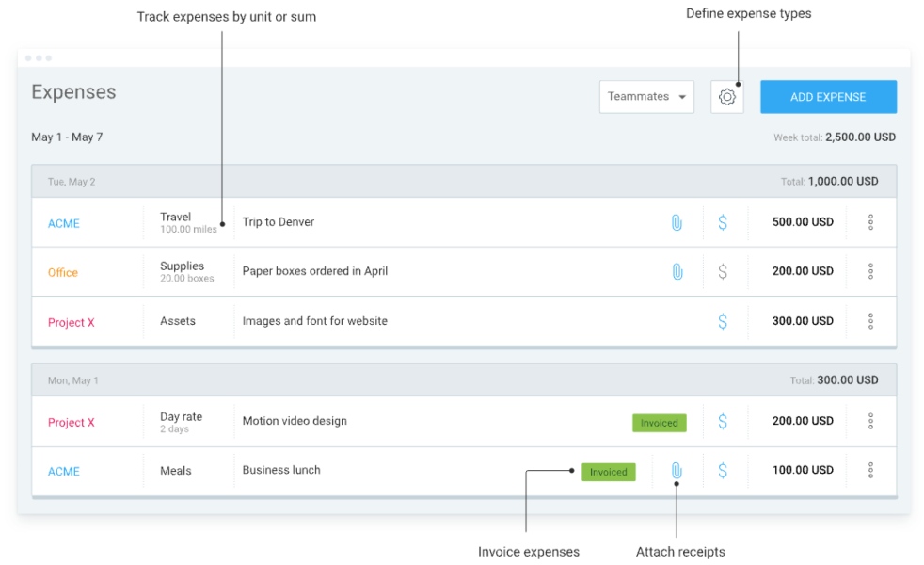Open three-dot menu for Paper boxes expense
Image resolution: width=924 pixels, height=565 pixels.
pos(870,271)
